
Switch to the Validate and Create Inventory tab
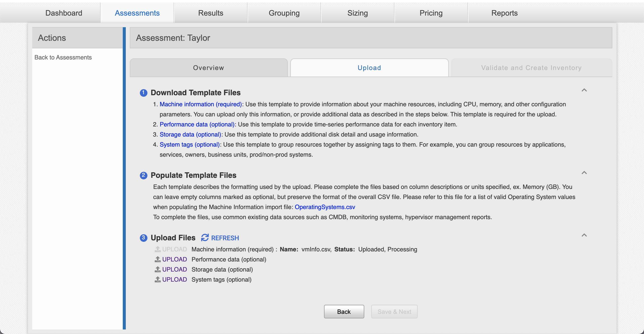click(x=531, y=67)
